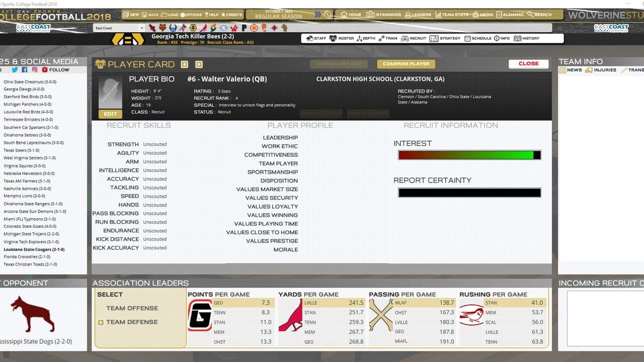Click the Twitter icon in Social Media
The image size is (644, 362).
click(x=15, y=70)
